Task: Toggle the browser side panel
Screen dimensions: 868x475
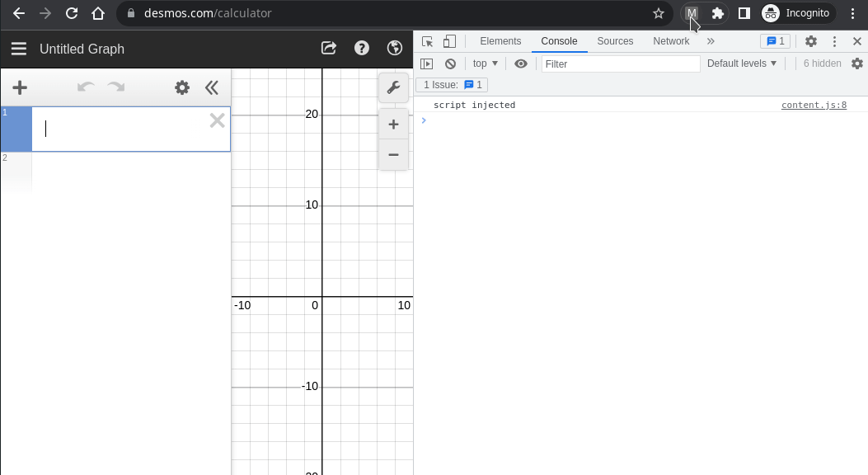Action: tap(744, 13)
